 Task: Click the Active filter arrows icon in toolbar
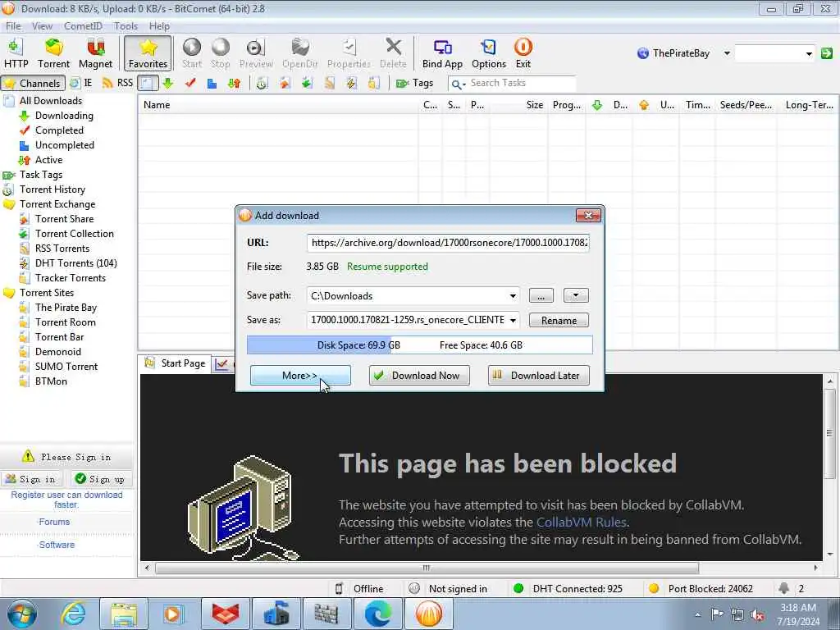[x=234, y=83]
